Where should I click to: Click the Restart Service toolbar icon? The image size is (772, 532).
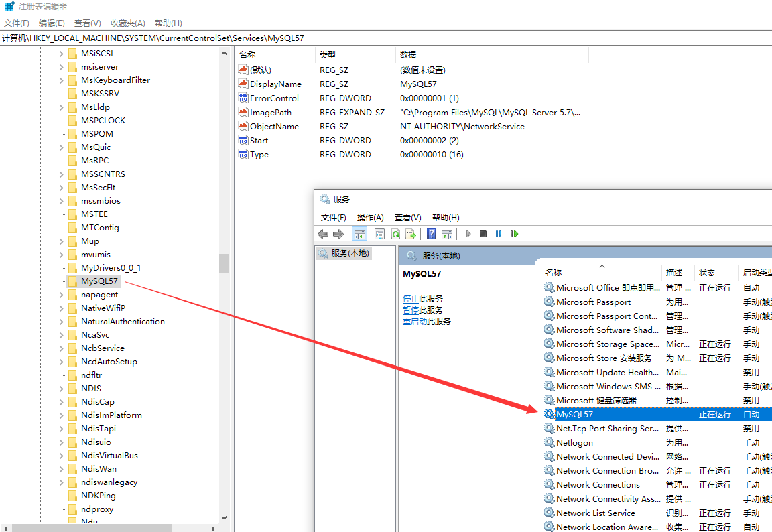[x=514, y=234]
